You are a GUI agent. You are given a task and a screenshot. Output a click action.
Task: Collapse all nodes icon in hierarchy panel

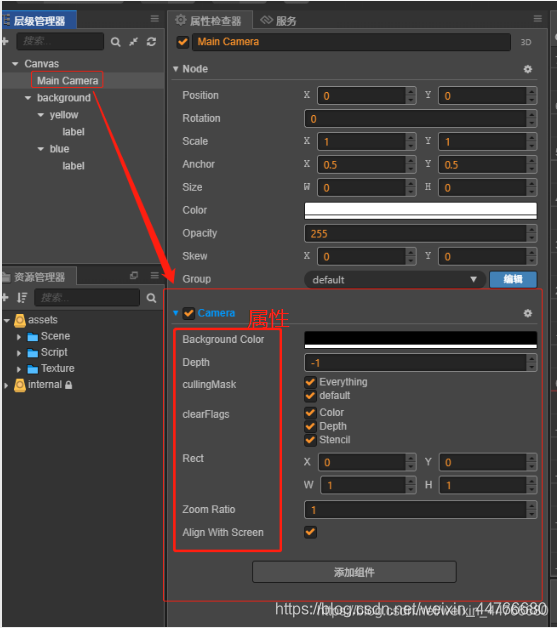133,42
